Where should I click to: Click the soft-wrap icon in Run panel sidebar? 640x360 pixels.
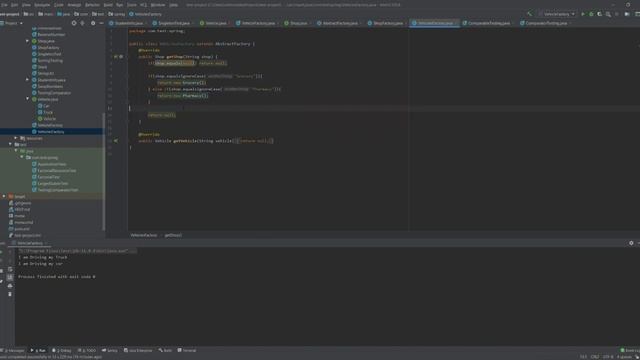click(10, 269)
